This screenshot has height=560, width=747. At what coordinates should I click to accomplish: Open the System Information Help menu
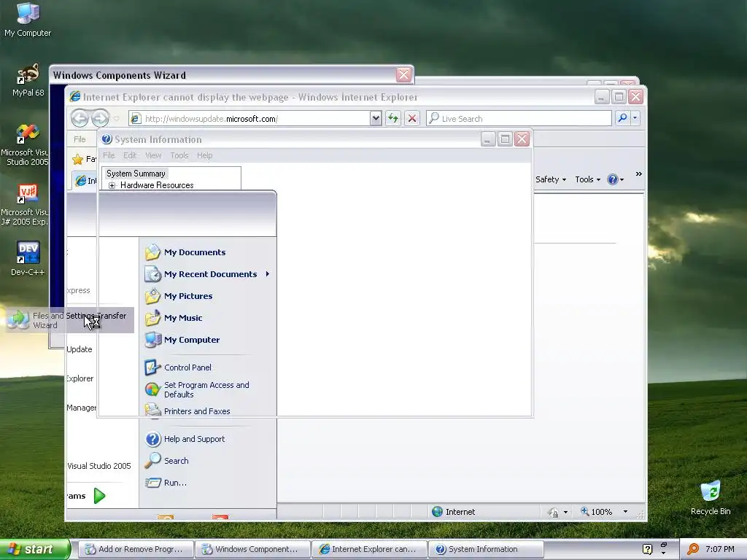(205, 155)
